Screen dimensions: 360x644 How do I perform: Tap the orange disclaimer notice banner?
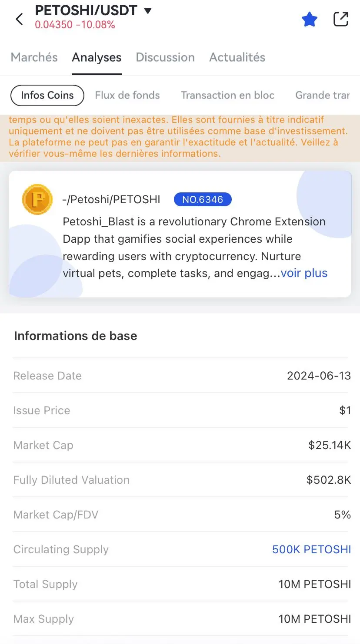point(180,137)
